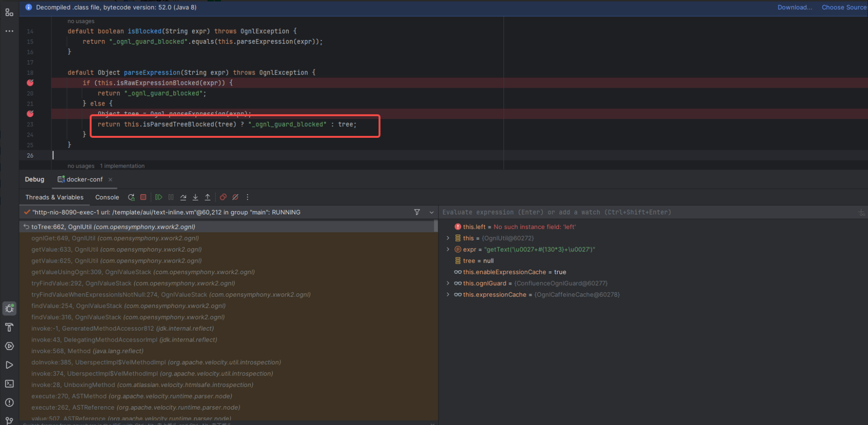The image size is (868, 425).
Task: Open the Services tool window
Action: coord(9,346)
